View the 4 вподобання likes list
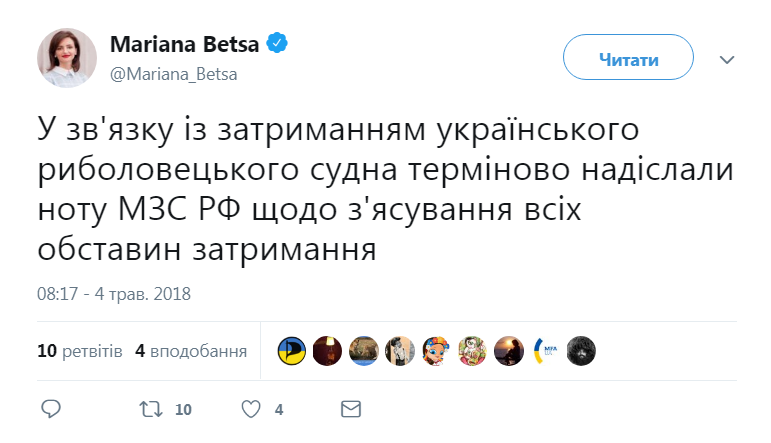 191,351
